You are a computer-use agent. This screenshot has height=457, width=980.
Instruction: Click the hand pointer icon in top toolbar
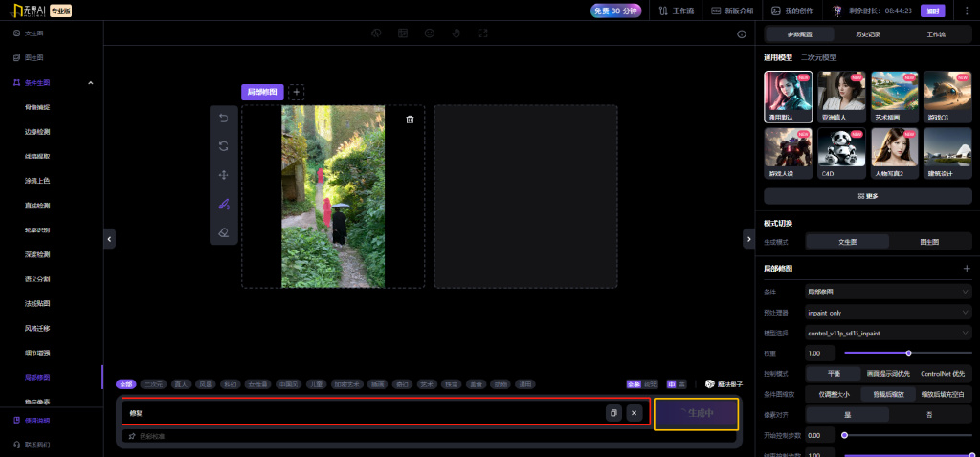[456, 33]
